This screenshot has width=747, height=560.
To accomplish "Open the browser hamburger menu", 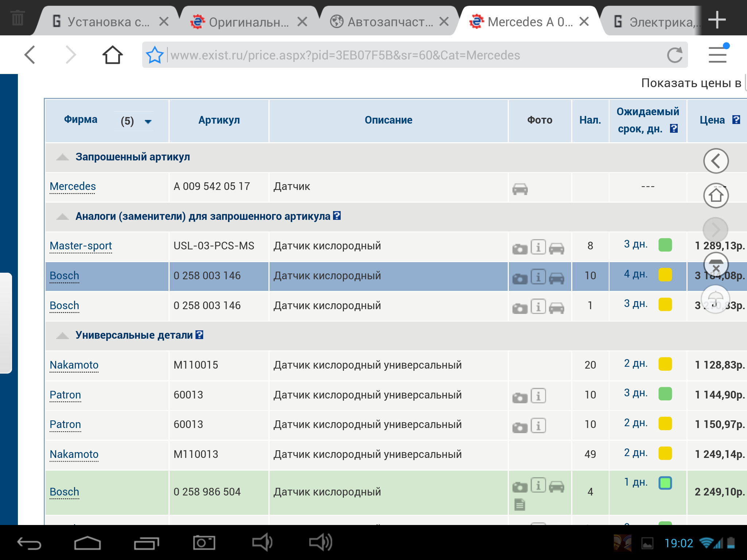I will point(717,55).
